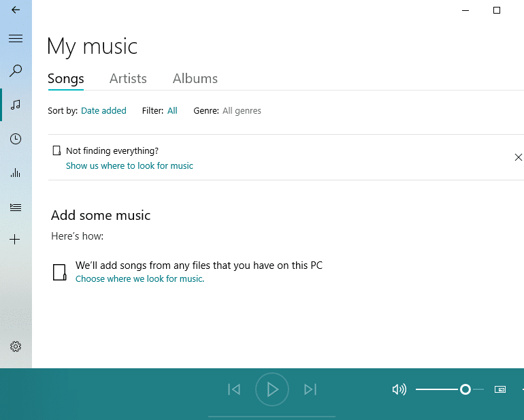Click the volume slider track
The image size is (524, 420).
[x=439, y=389]
